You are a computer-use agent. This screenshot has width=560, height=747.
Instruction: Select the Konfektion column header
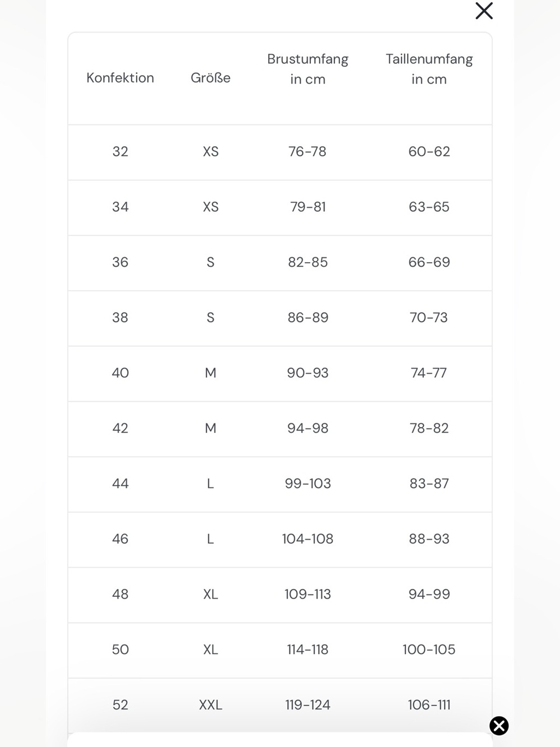click(x=120, y=78)
